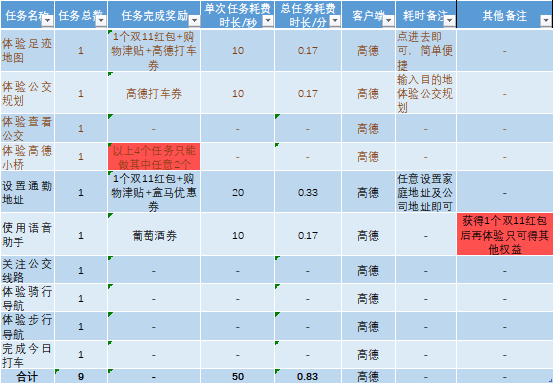The image size is (554, 384).
Task: Open the 耗时备注 column filter dropdown
Action: coord(450,21)
